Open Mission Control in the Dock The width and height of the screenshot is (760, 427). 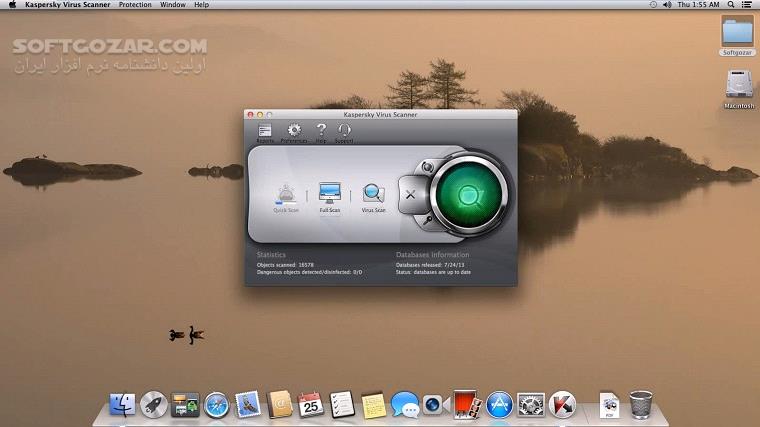tap(185, 405)
